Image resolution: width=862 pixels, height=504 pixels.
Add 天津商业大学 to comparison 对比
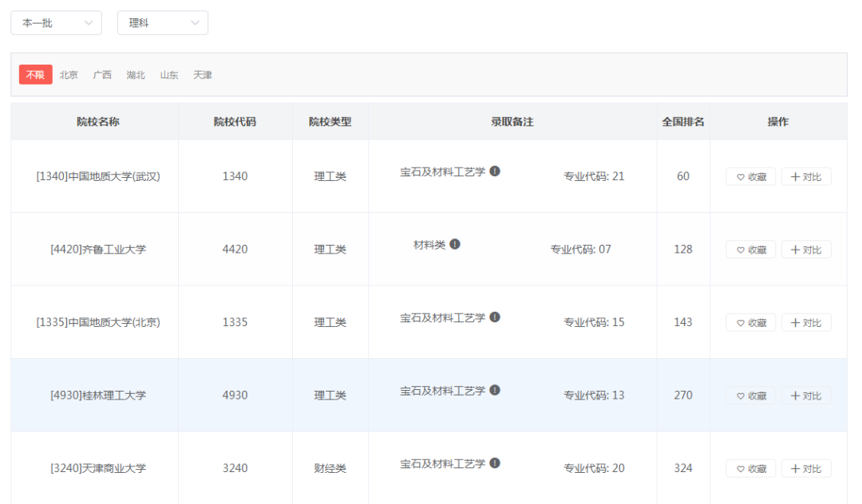click(x=806, y=469)
